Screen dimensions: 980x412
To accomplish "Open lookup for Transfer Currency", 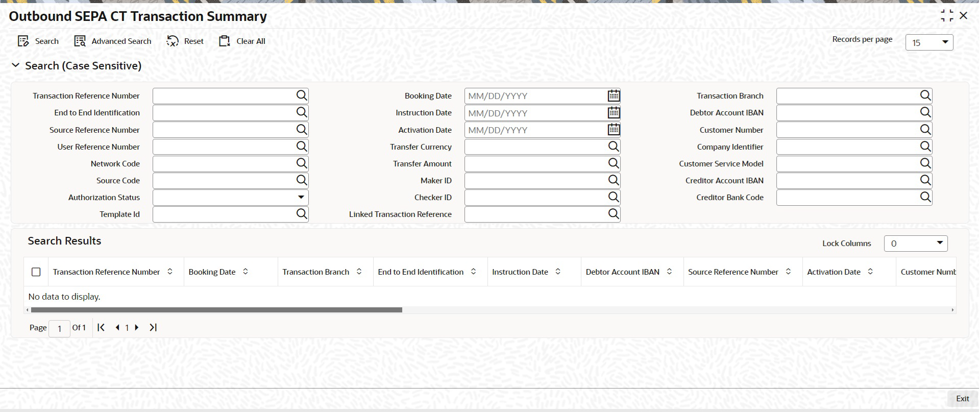I will (x=614, y=147).
